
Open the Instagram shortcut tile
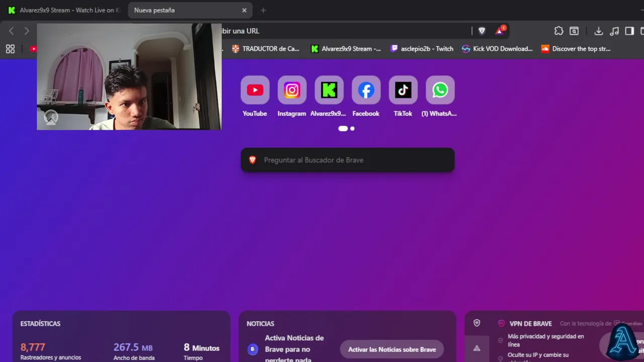pyautogui.click(x=292, y=90)
